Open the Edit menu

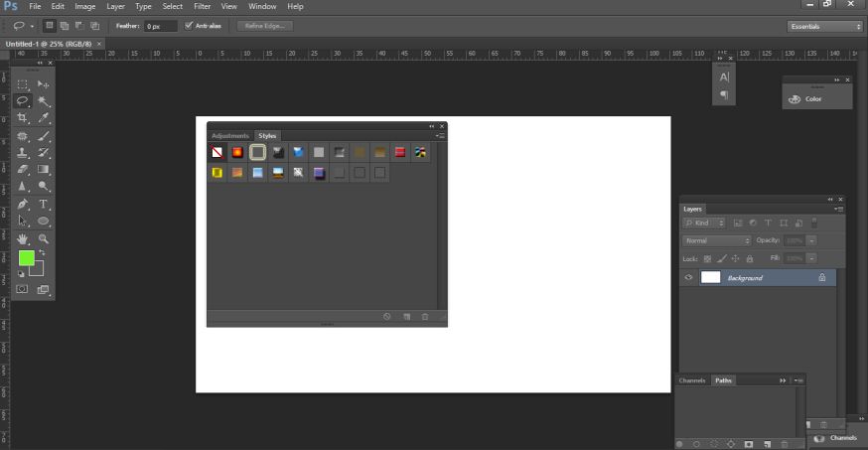pyautogui.click(x=58, y=7)
